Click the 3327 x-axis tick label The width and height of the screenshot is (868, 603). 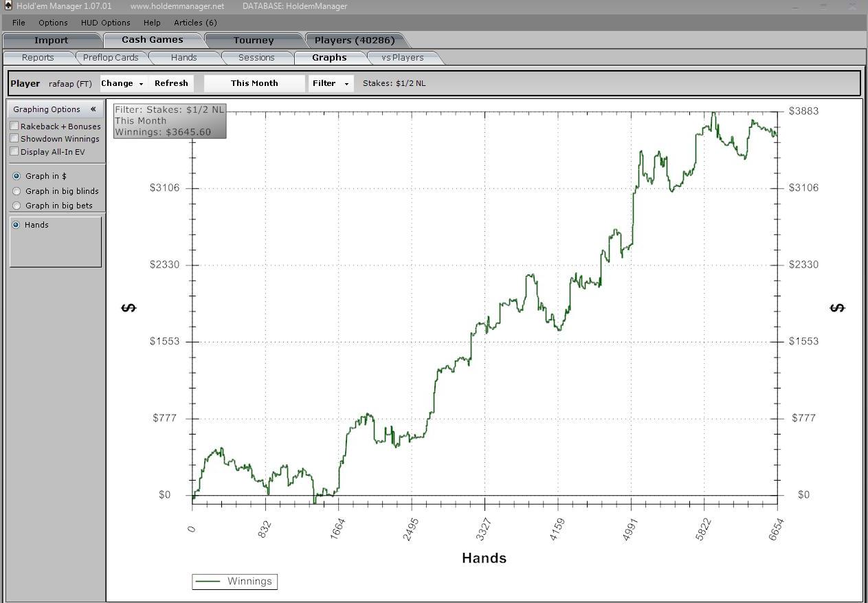[x=484, y=530]
